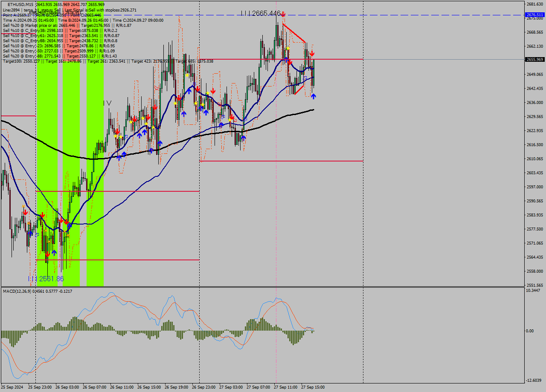This screenshot has height=392, width=546.
Task: Select the current price tag 2655.969
Action: [534, 60]
